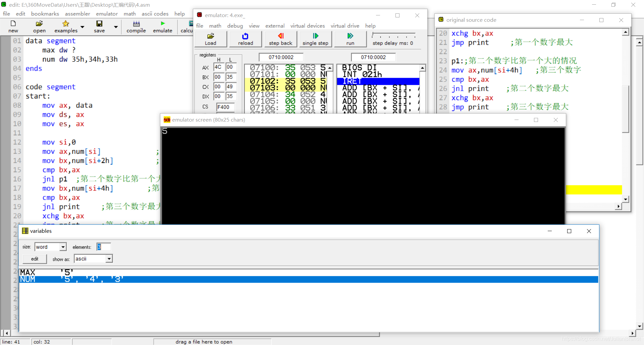Select the INT 021h disassembly line

click(378, 74)
